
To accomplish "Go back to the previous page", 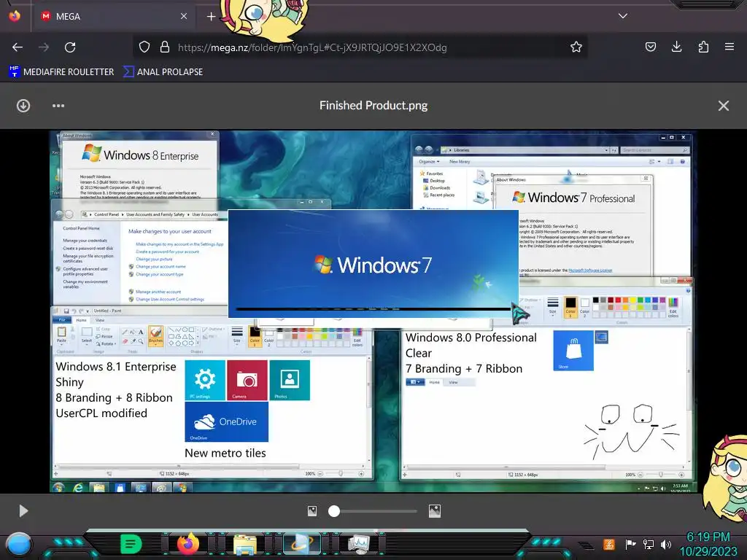I will coord(18,47).
